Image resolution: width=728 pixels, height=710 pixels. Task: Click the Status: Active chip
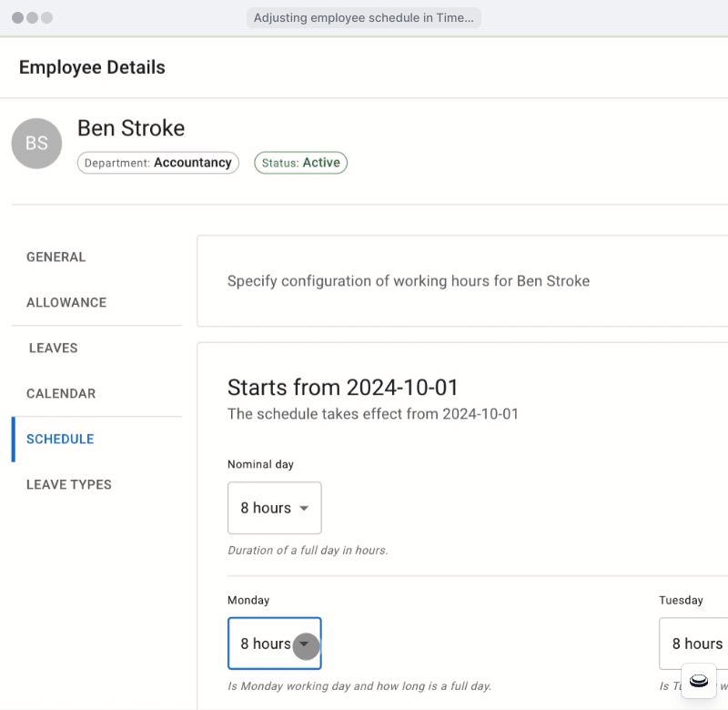coord(300,163)
